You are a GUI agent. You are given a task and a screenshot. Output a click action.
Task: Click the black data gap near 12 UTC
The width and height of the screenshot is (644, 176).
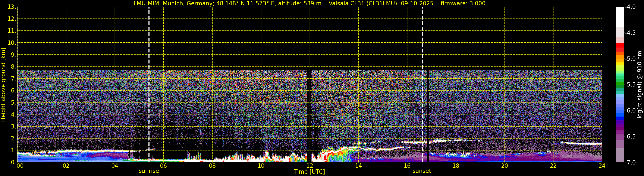click(x=309, y=115)
